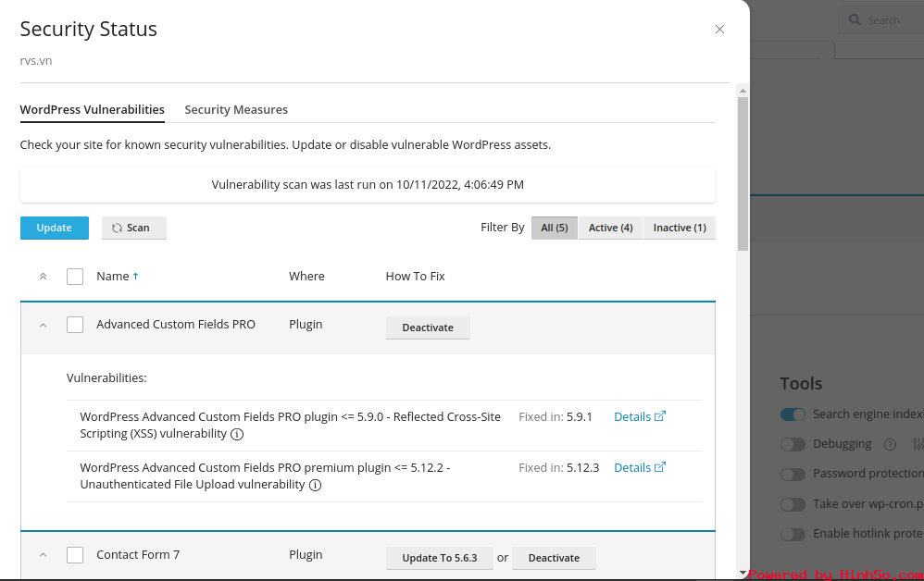Viewport: 924px width, 581px height.
Task: Click the blue Update button
Action: 55,228
